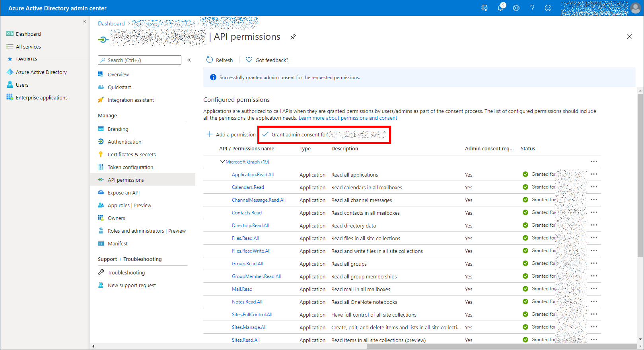The width and height of the screenshot is (644, 350).
Task: Click the Refresh button
Action: pos(220,60)
